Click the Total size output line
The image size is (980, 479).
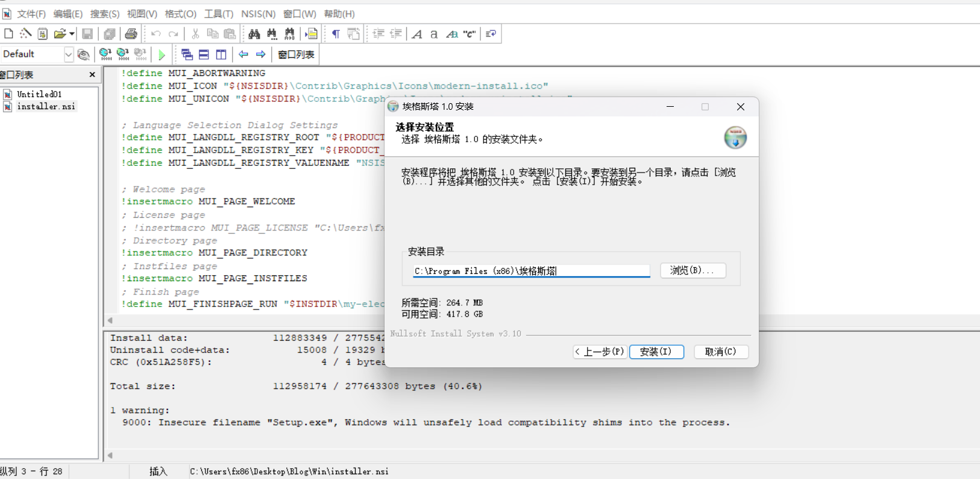(296, 386)
